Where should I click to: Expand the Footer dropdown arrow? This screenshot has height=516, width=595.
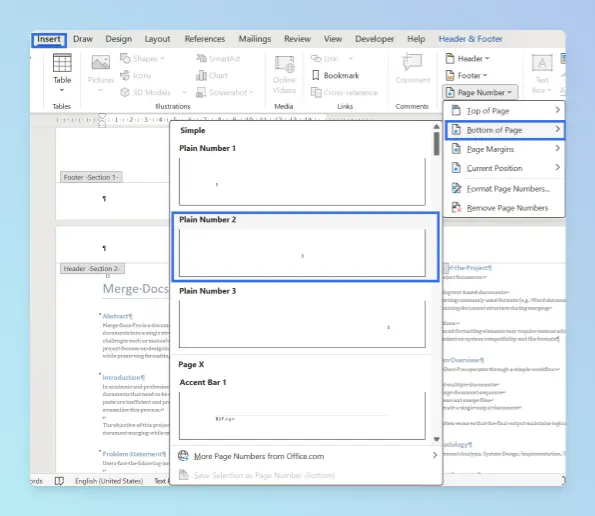pyautogui.click(x=485, y=76)
